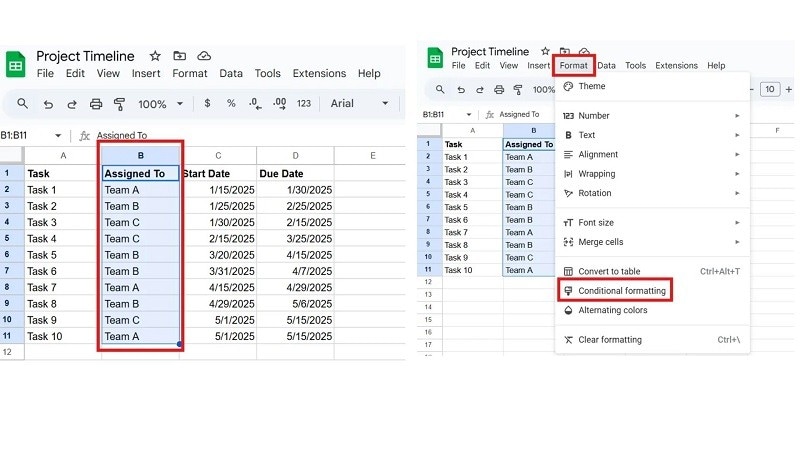This screenshot has height=450, width=800.
Task: Click Undo in the left screenshot toolbar
Action: (48, 104)
